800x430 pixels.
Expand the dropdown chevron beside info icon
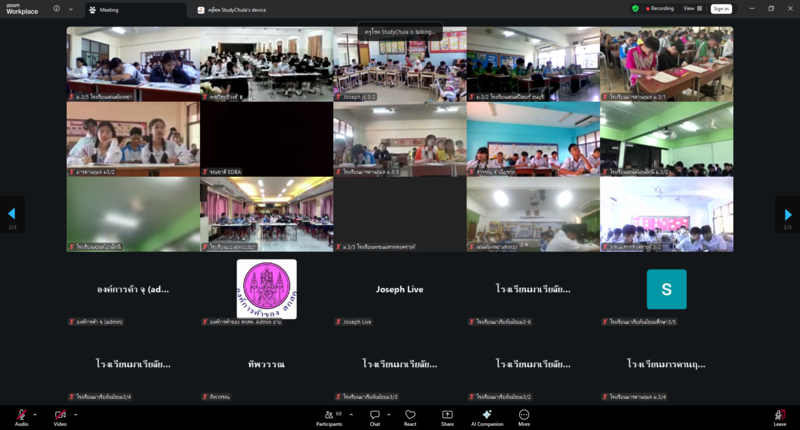pyautogui.click(x=70, y=9)
